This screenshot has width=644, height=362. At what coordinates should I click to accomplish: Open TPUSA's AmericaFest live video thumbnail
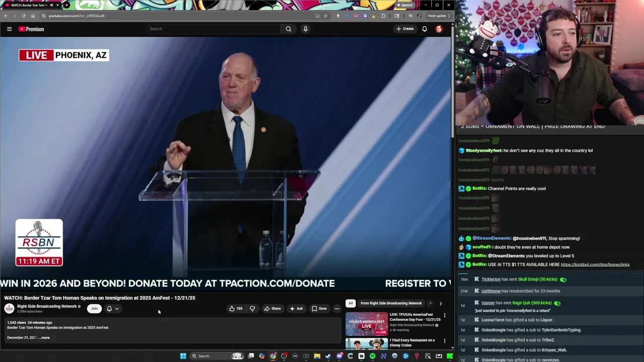point(366,324)
